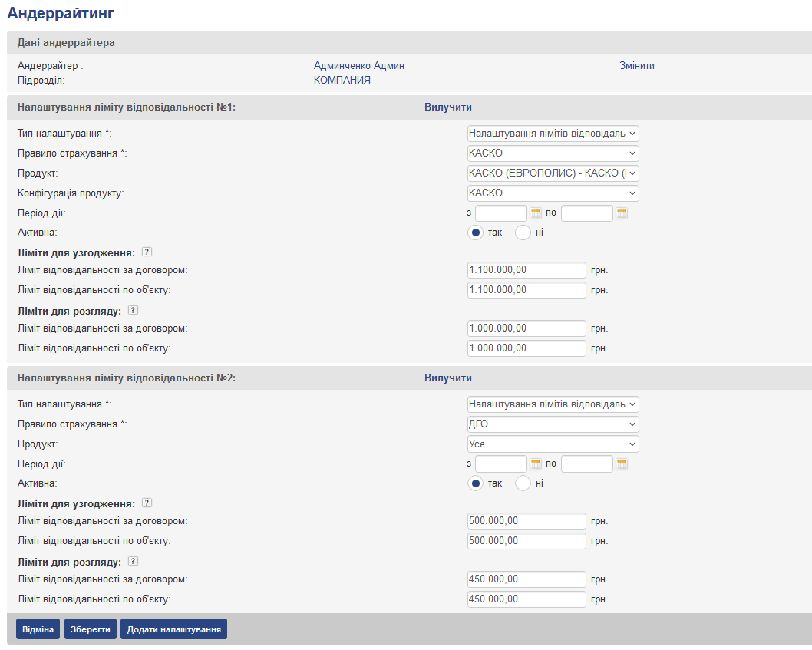Open end date calendar in limit setting №1
This screenshot has width=812, height=650.
tap(622, 213)
